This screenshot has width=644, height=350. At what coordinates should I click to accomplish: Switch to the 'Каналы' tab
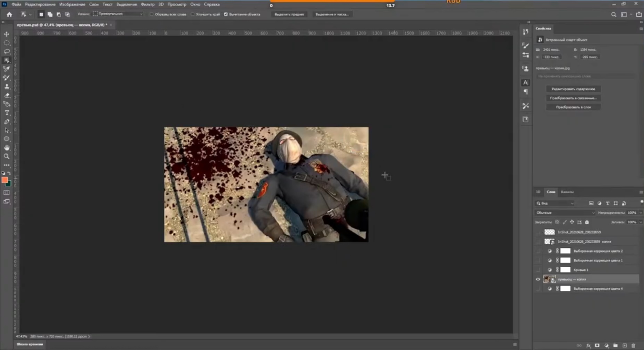pos(567,192)
